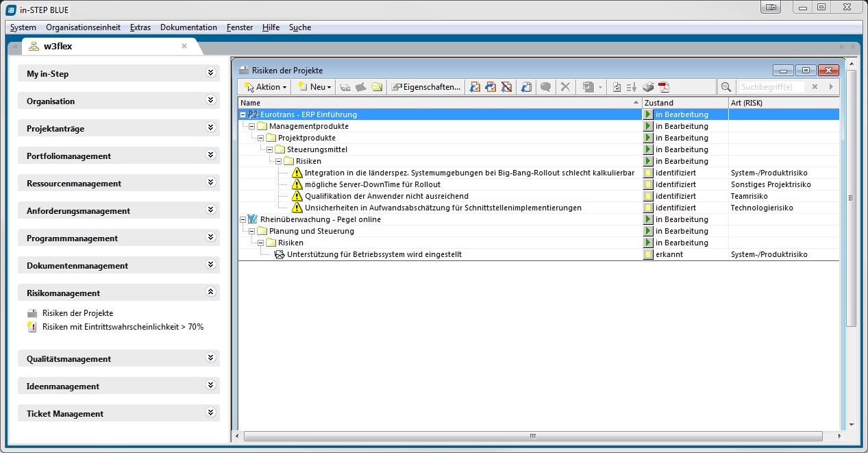Expand the Qualitätsmanagement sidebar section
Viewport: 868px width, 453px height.
tap(210, 358)
